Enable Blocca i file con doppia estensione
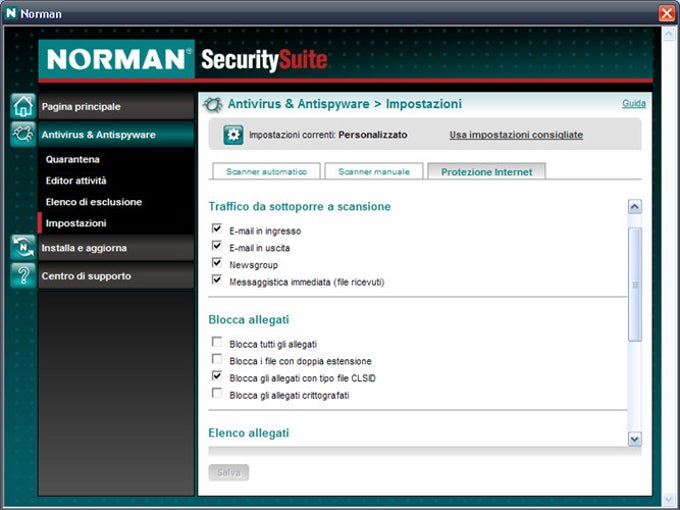 217,359
